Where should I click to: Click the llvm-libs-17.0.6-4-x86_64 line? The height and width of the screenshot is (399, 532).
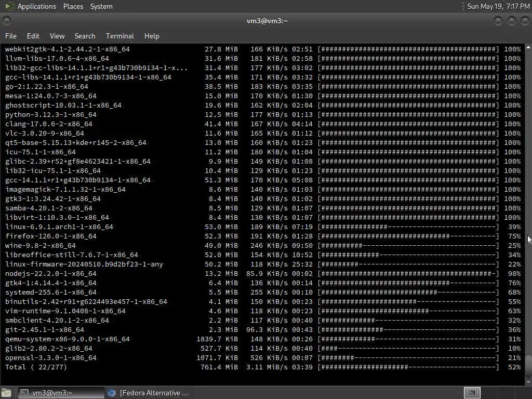pos(263,58)
